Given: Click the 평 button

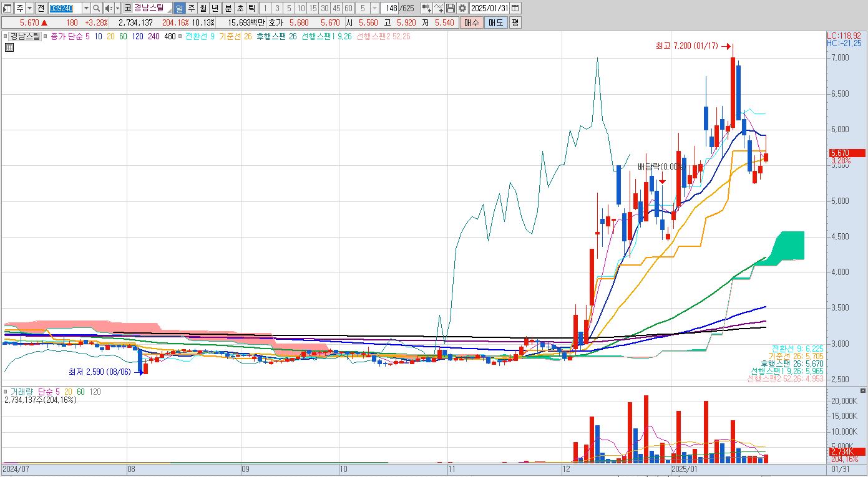Looking at the screenshot, I should [x=515, y=22].
